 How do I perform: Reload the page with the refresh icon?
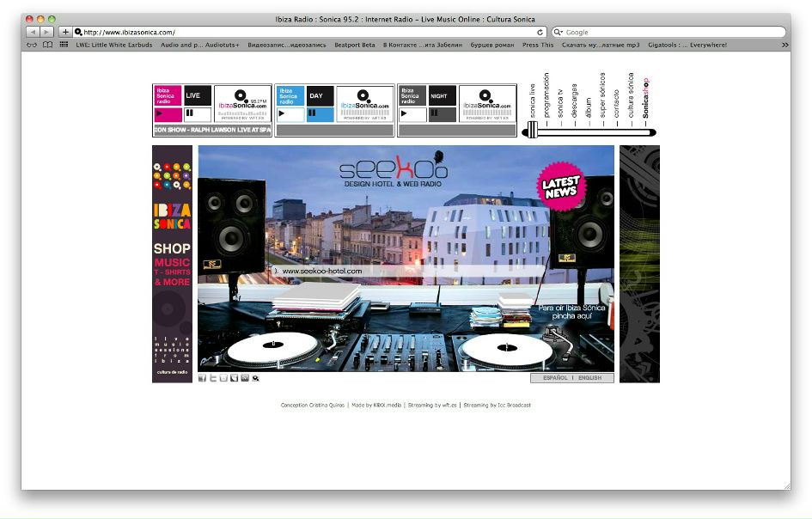[x=540, y=32]
